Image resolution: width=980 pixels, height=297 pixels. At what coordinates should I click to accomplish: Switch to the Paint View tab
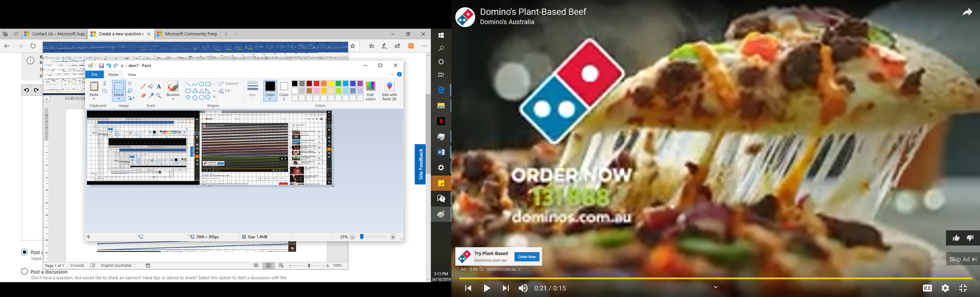pos(132,74)
